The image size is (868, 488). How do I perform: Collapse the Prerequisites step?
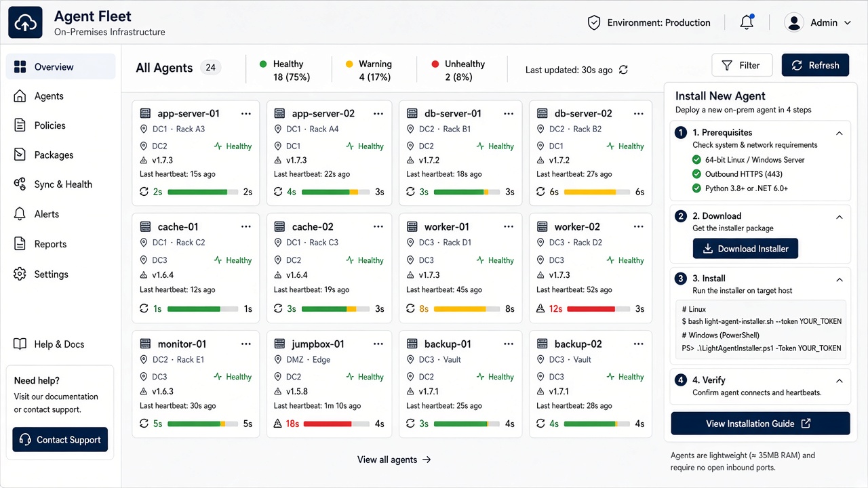(x=840, y=133)
